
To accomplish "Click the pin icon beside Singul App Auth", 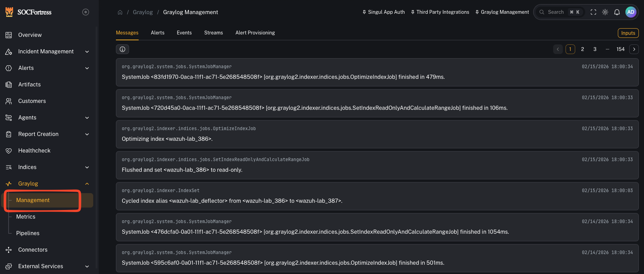I will [x=364, y=12].
